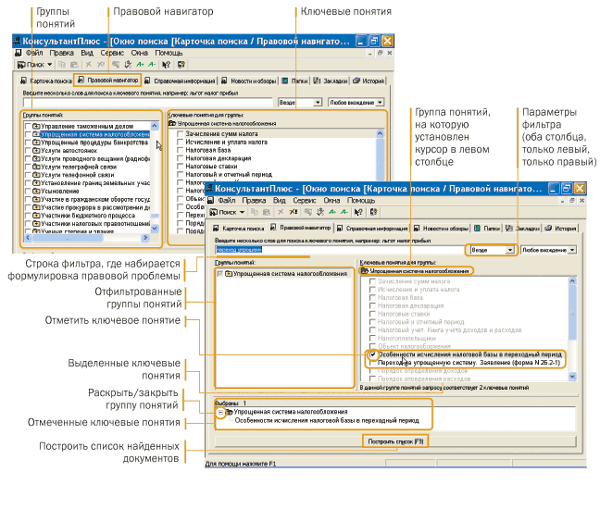The height and width of the screenshot is (509, 600).
Task: Collapse Упрощенная система налогообложения in Выбраны list
Action: click(x=220, y=413)
